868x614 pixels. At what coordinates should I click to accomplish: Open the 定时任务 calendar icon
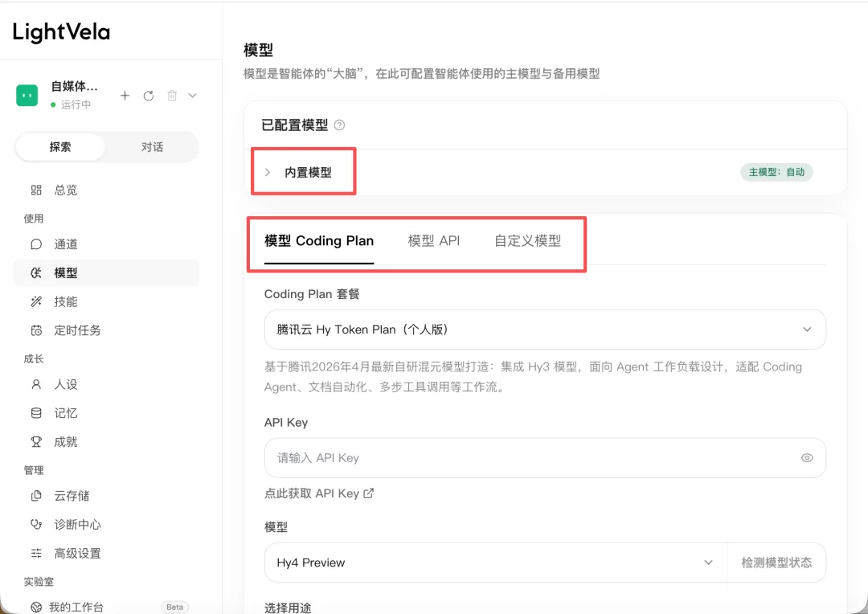click(36, 330)
